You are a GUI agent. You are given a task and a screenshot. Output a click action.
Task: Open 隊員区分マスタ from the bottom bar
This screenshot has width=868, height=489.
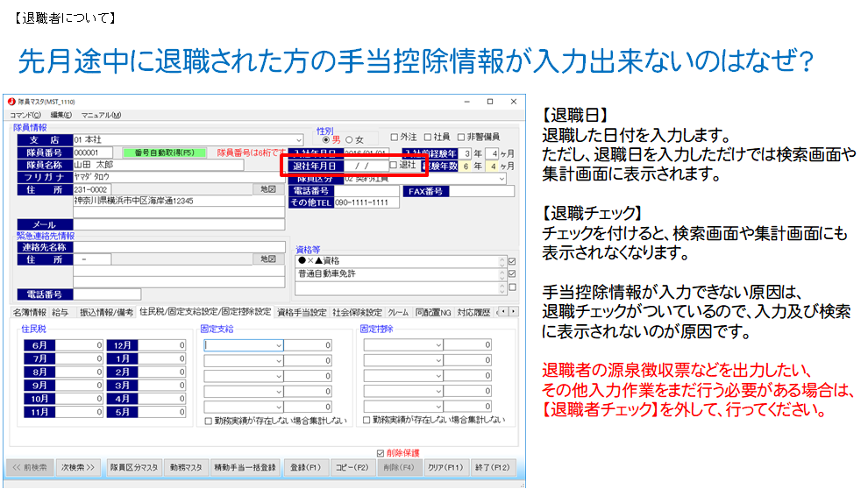point(134,467)
